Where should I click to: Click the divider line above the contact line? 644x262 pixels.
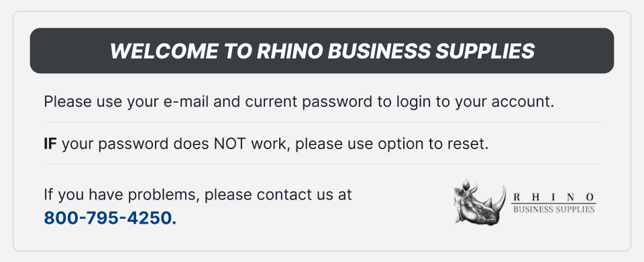[322, 164]
